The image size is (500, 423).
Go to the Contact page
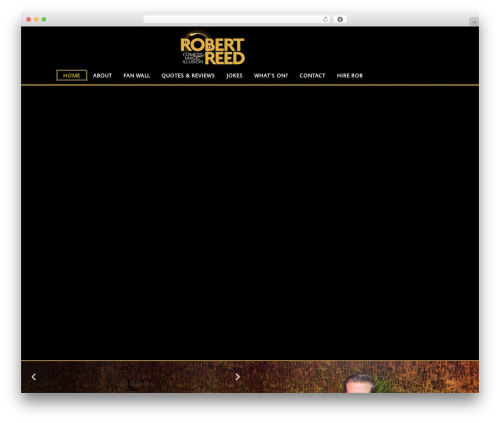pyautogui.click(x=312, y=76)
